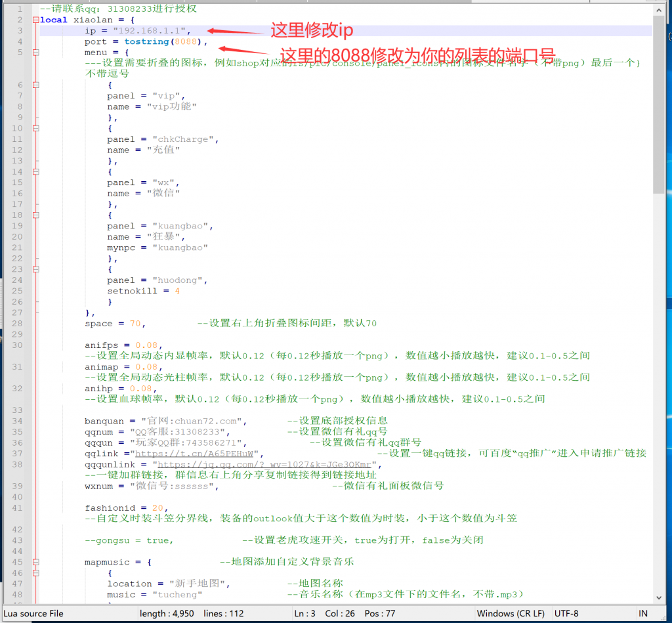The image size is (672, 623).
Task: Click the scrollbar up arrow
Action: coord(659,9)
